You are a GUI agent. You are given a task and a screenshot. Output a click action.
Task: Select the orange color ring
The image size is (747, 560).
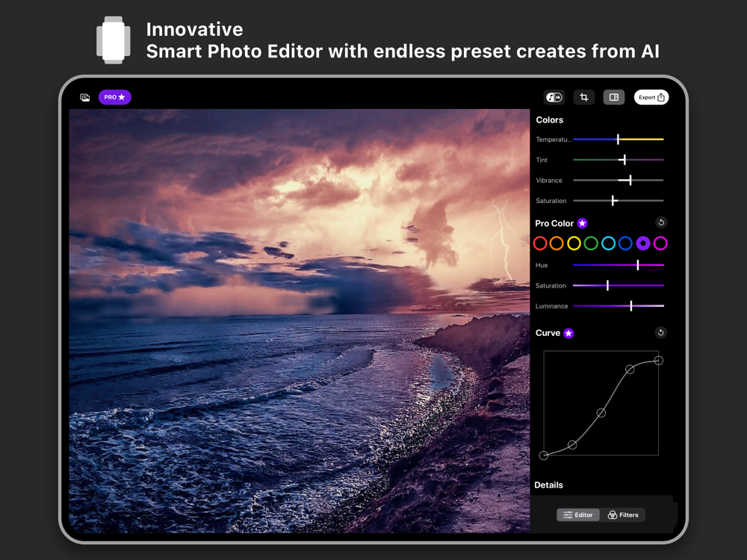[557, 243]
